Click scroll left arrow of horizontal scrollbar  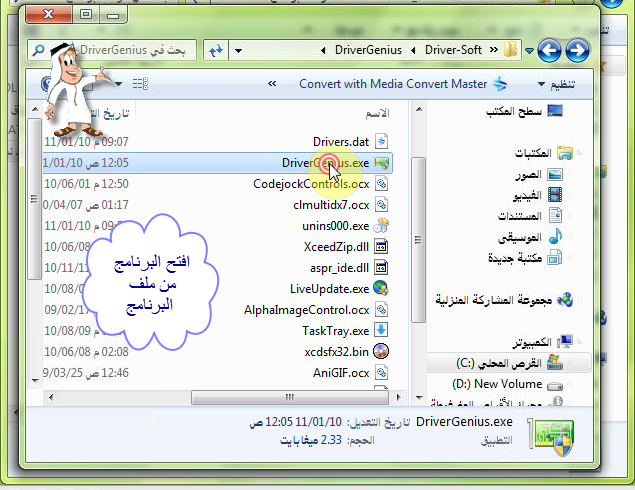[x=51, y=397]
